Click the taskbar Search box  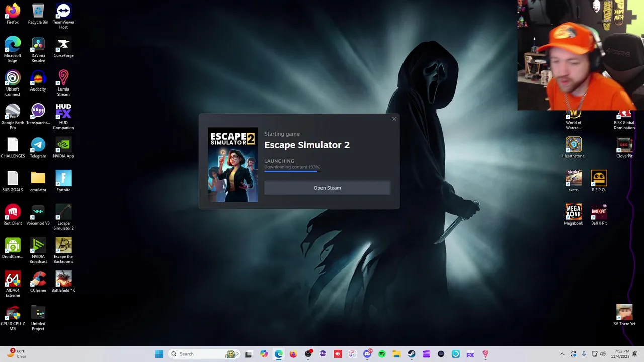click(x=203, y=354)
